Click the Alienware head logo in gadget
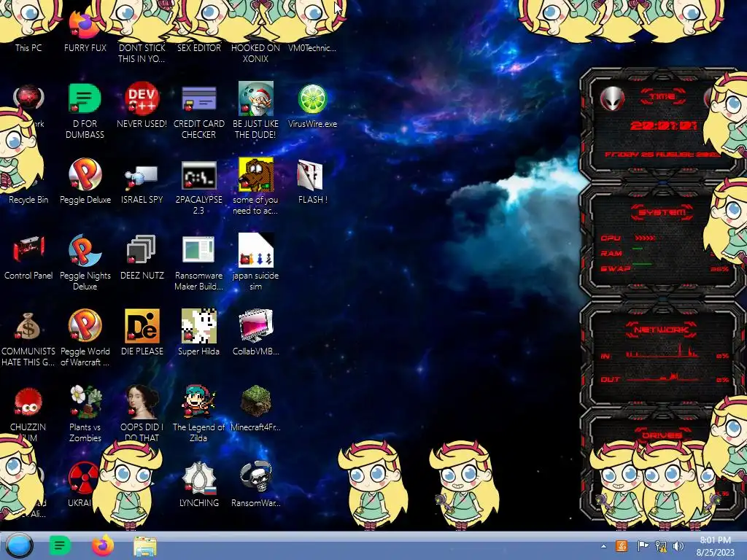Viewport: 747px width, 560px height. click(x=612, y=99)
